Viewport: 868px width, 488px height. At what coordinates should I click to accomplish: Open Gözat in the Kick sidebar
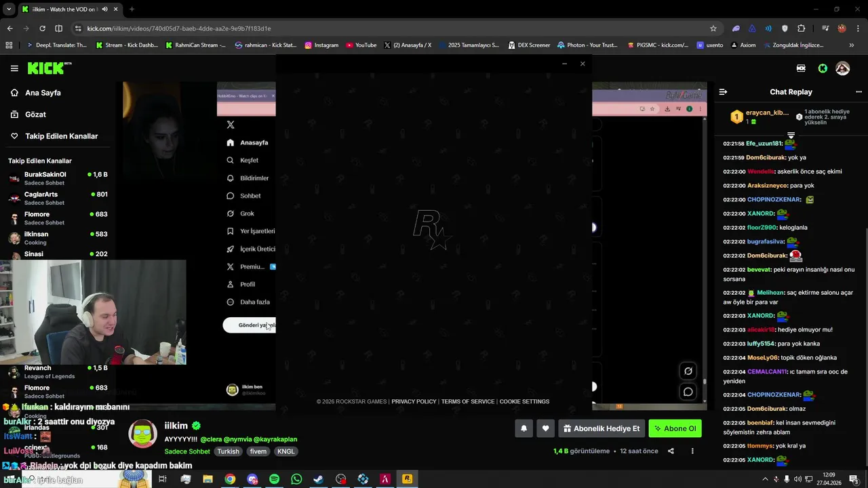pos(35,115)
